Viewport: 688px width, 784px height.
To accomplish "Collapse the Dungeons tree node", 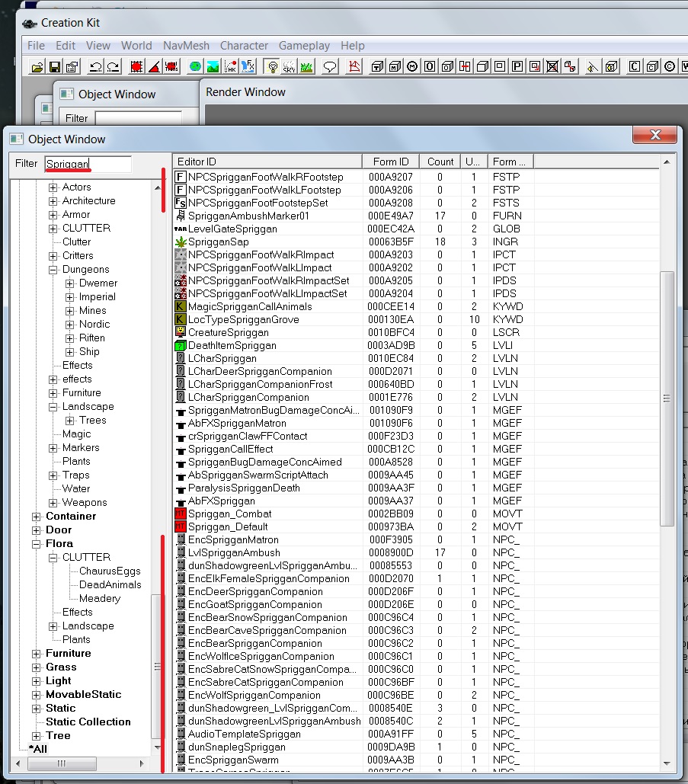I will click(x=53, y=270).
